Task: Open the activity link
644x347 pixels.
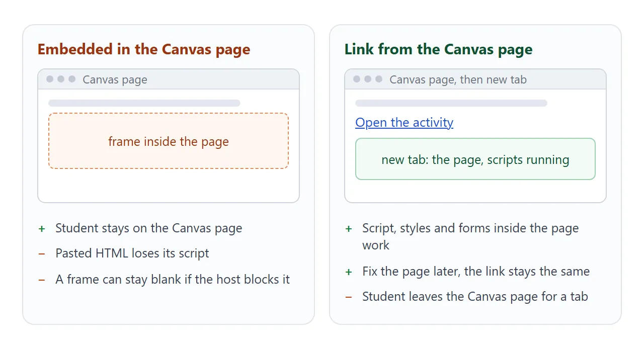Action: (x=404, y=123)
